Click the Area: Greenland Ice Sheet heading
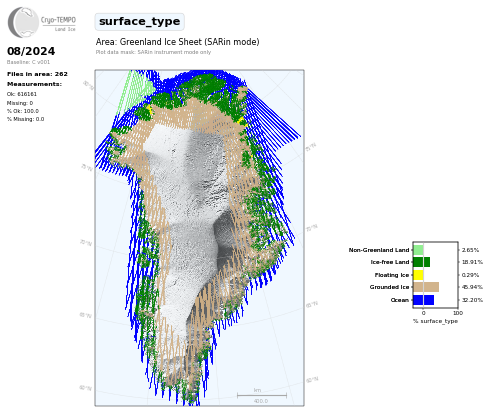The height and width of the screenshot is (410, 492). coord(177,42)
